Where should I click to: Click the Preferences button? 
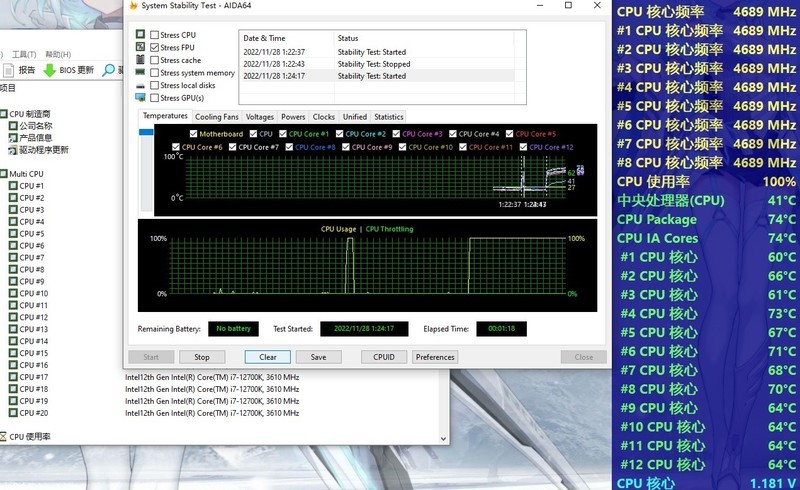click(x=435, y=357)
